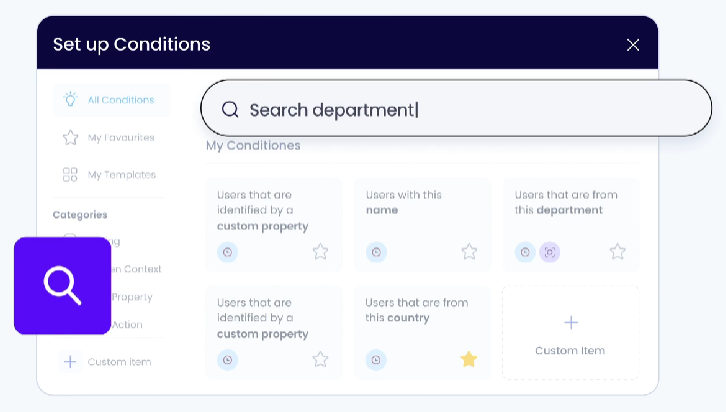Select the 'Users with this name' condition
726x412 pixels.
pos(422,225)
